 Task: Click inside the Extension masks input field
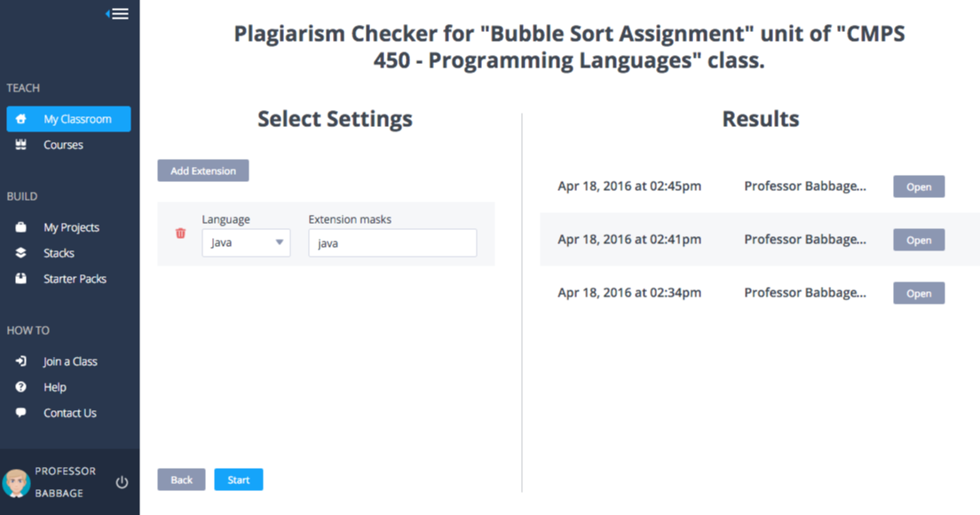point(392,242)
